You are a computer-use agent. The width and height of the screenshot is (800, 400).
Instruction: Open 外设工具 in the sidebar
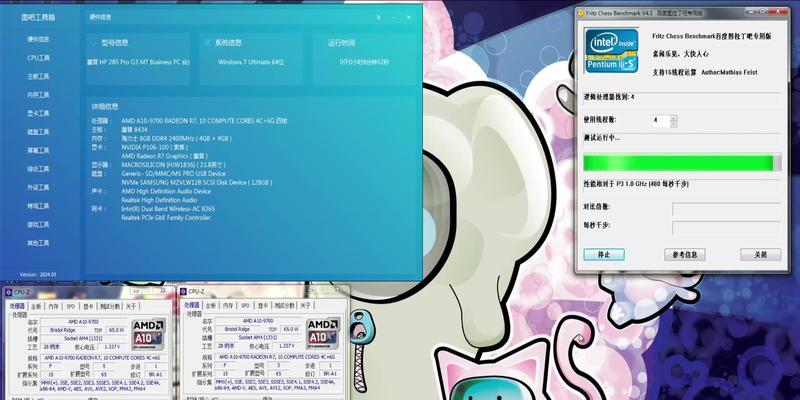pos(38,188)
